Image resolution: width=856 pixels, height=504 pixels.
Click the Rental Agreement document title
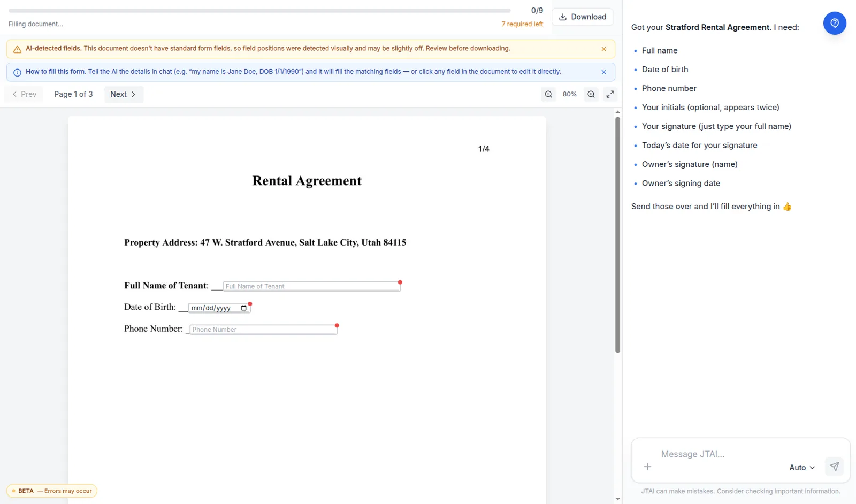pos(307,181)
